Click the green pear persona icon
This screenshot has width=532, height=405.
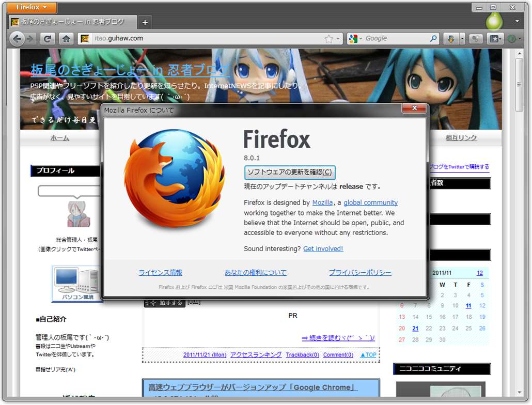pyautogui.click(x=494, y=21)
